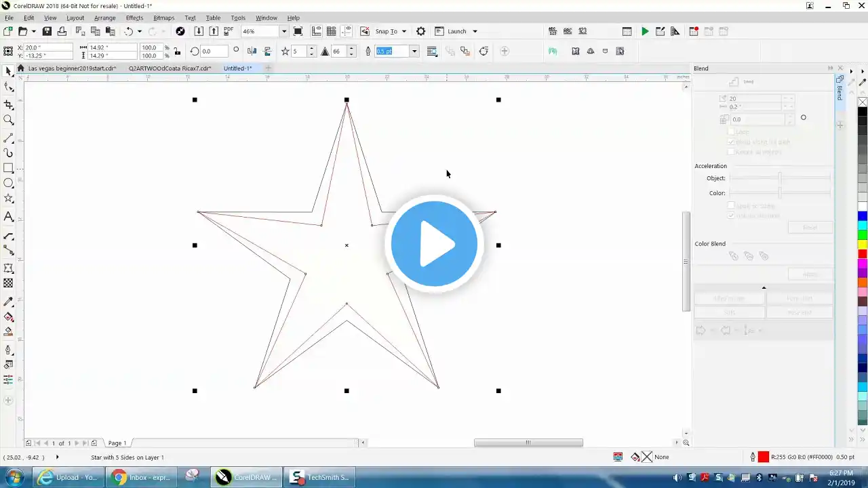Image resolution: width=868 pixels, height=488 pixels.
Task: Click the green play macro icon
Action: point(645,31)
